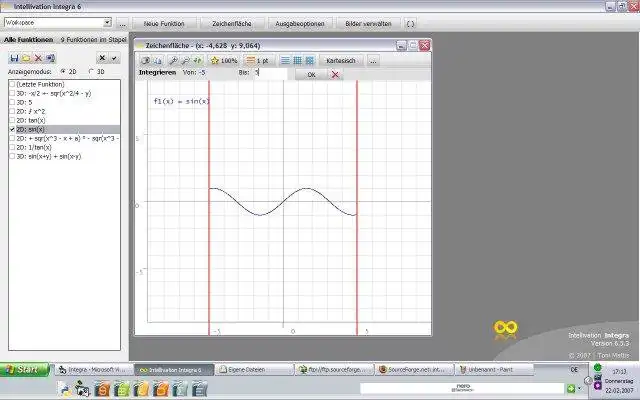Viewport: 640px width, 400px height.
Task: Open the Neue Funktion menu
Action: pos(164,24)
